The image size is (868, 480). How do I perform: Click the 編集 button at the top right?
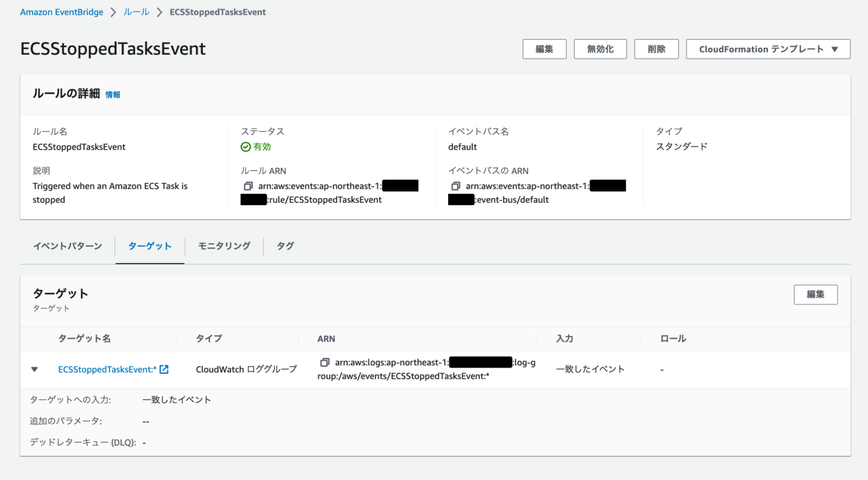point(544,49)
